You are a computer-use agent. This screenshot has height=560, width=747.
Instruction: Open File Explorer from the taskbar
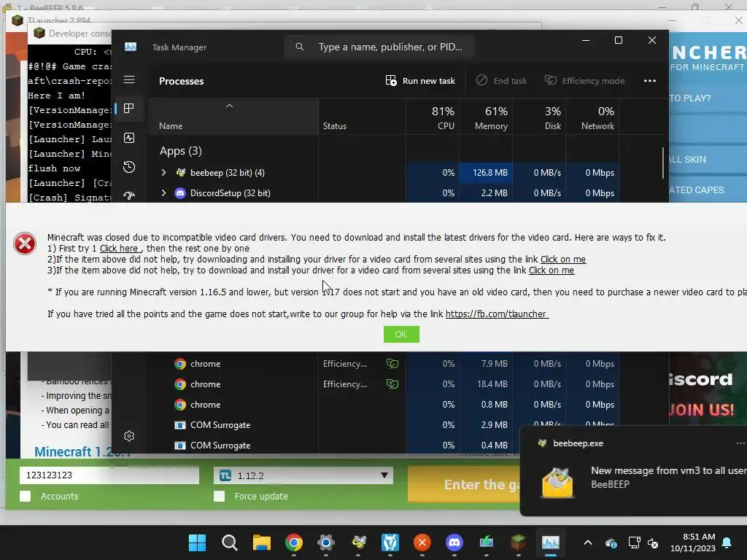coord(262,542)
